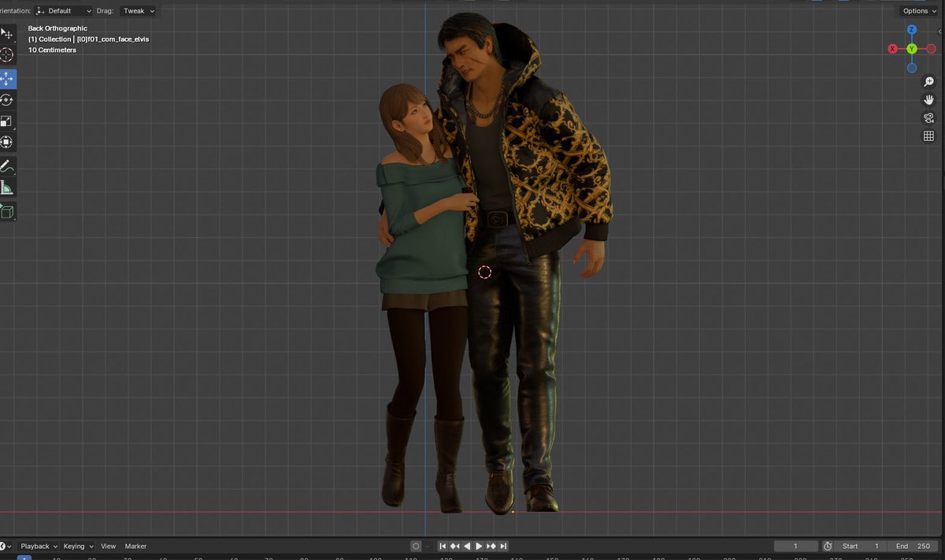Image resolution: width=945 pixels, height=560 pixels.
Task: Click the Pan view hand icon
Action: (x=928, y=100)
